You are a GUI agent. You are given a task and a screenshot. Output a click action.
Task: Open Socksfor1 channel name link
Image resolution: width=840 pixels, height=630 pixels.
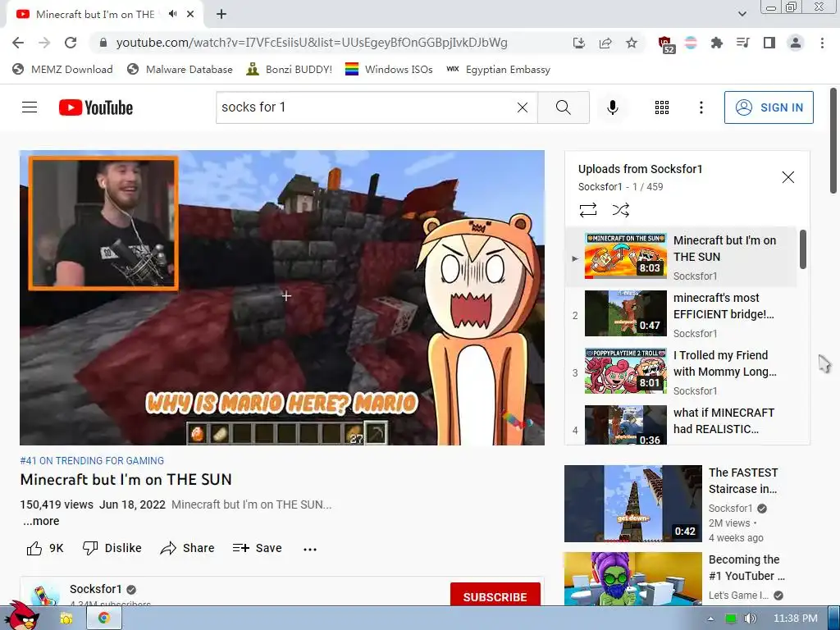[x=96, y=589]
